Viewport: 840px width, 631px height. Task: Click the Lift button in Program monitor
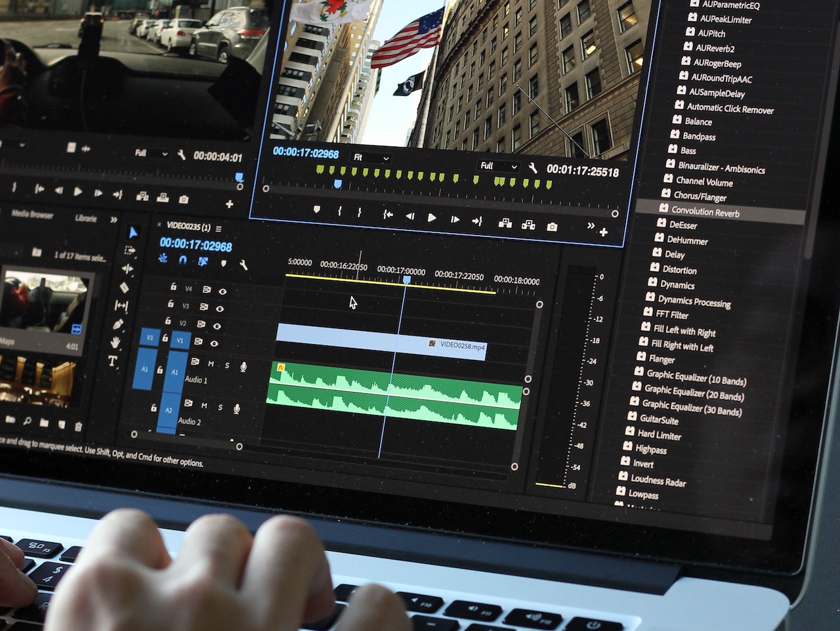point(505,223)
